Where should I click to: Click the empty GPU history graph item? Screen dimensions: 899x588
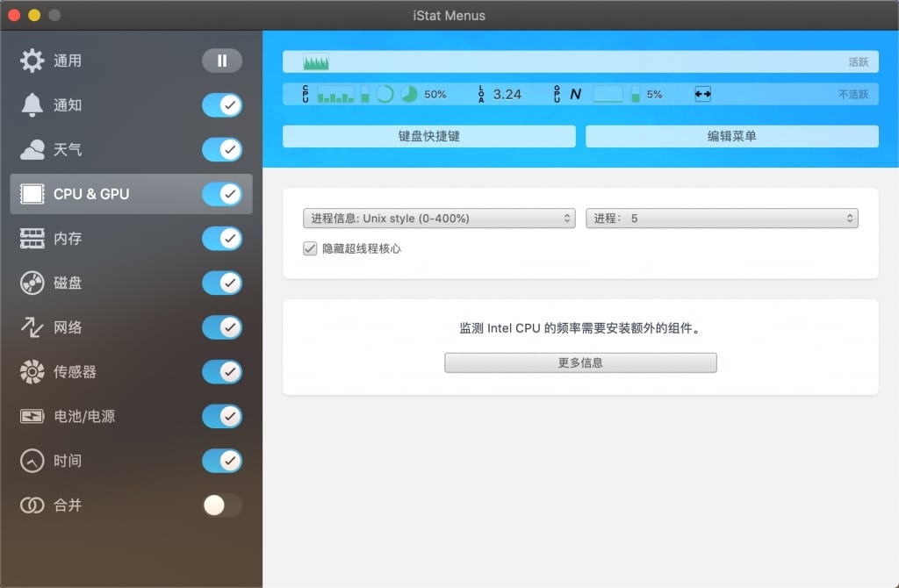608,94
